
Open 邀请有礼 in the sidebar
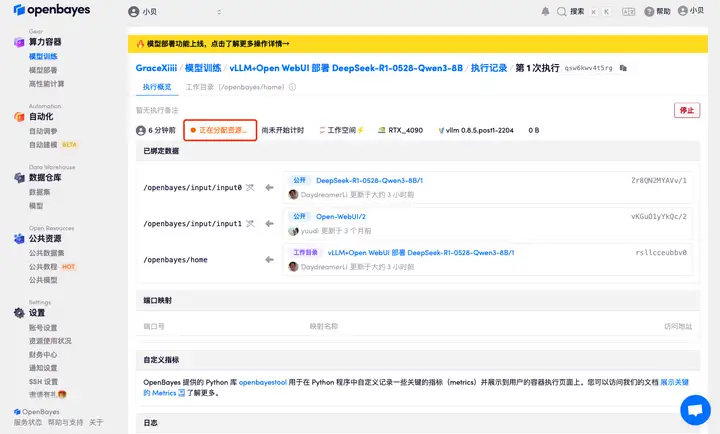click(x=48, y=395)
